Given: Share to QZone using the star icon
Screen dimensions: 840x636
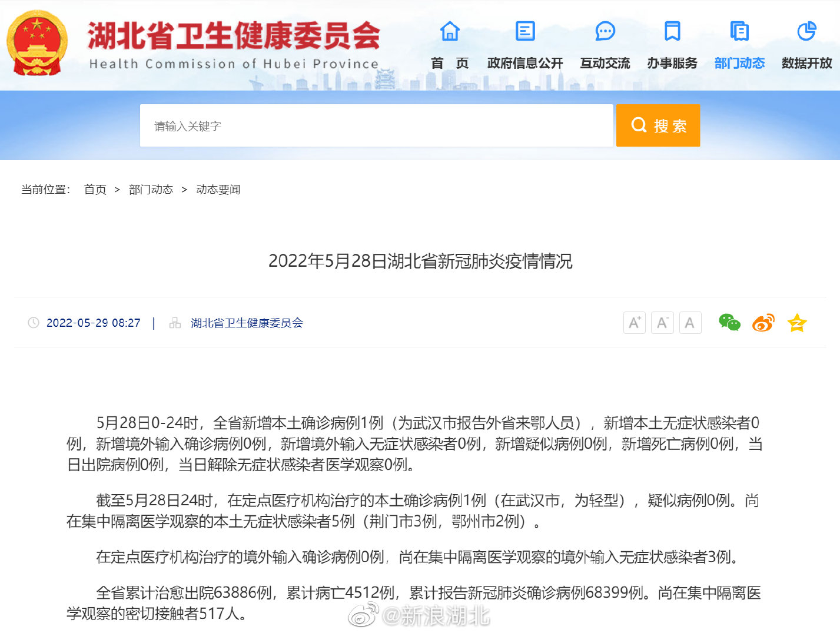Looking at the screenshot, I should (x=797, y=323).
